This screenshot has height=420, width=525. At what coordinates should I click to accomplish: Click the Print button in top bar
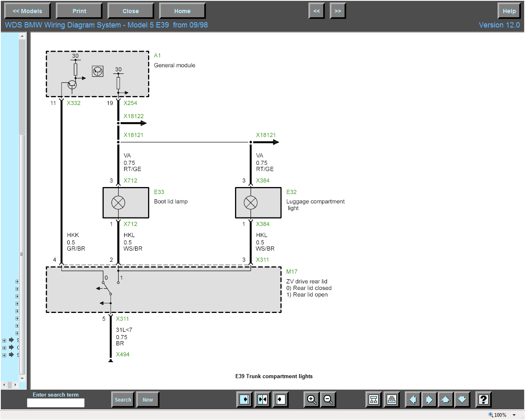(x=79, y=11)
